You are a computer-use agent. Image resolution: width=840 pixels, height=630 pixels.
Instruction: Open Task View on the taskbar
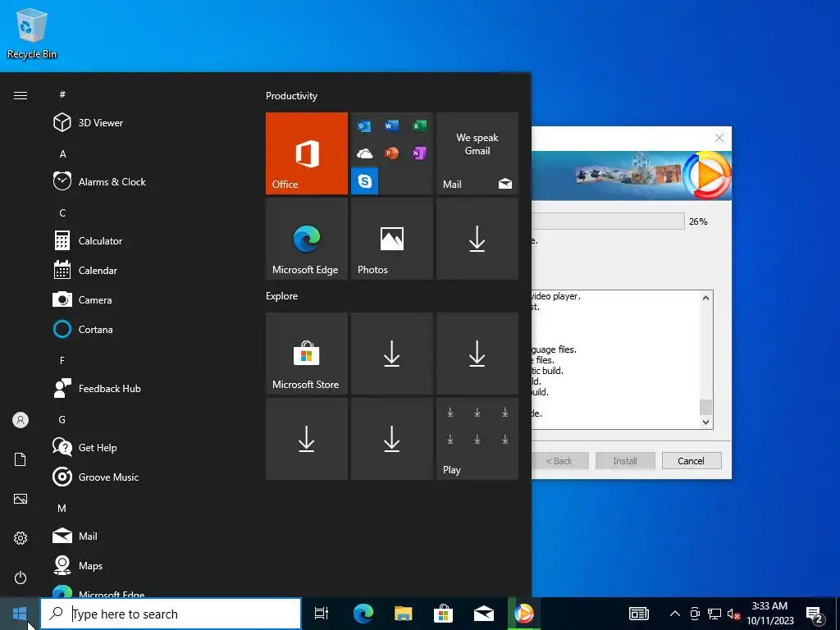click(322, 614)
